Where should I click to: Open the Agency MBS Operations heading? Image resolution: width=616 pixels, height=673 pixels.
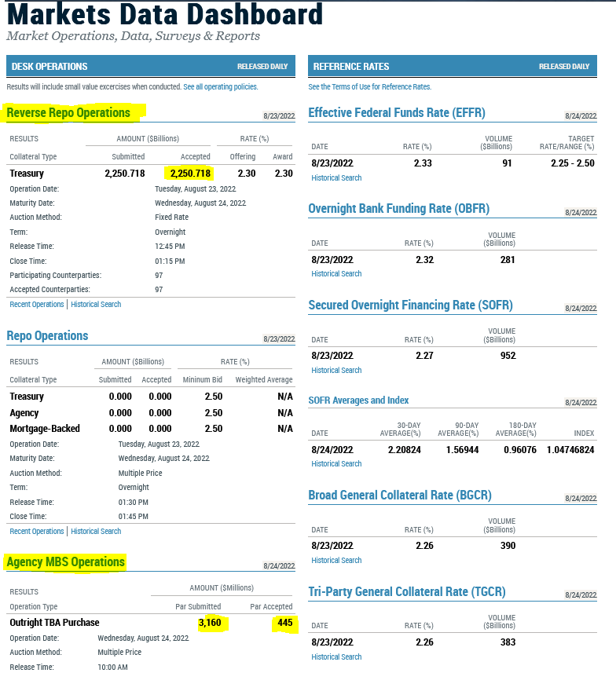pyautogui.click(x=66, y=561)
